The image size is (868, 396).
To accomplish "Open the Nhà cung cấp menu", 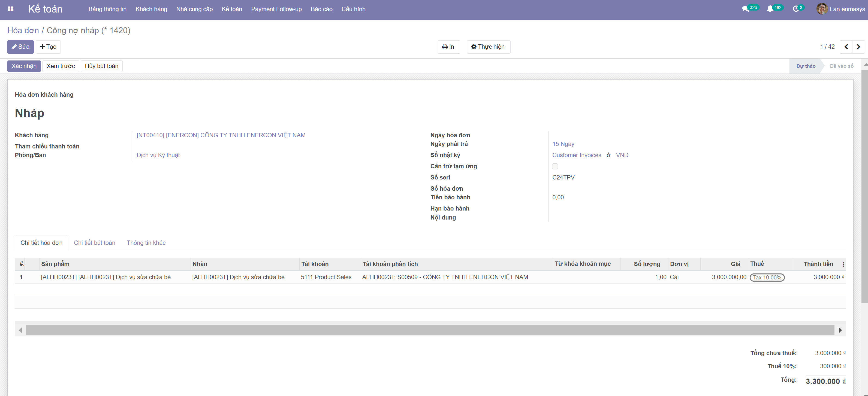I will pos(194,9).
